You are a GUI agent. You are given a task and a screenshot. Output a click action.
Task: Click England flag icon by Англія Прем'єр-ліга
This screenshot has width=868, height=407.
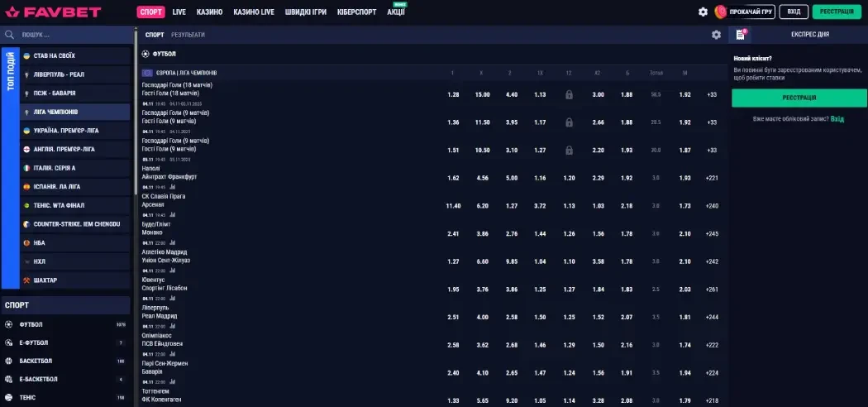point(26,150)
